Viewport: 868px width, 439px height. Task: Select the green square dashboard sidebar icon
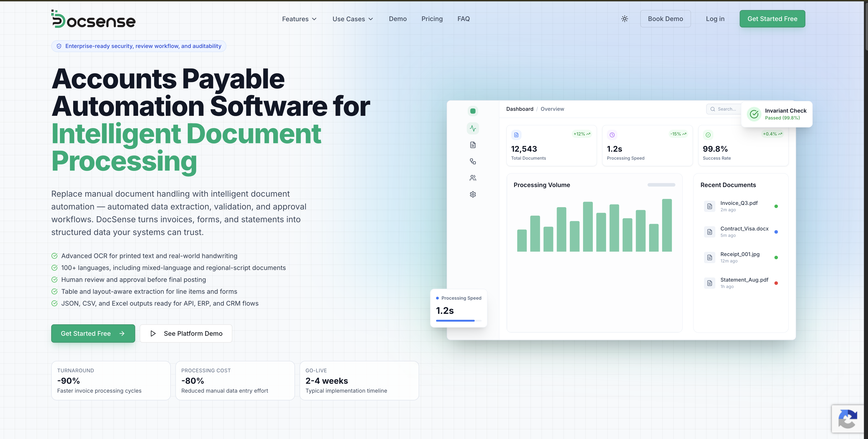[473, 111]
